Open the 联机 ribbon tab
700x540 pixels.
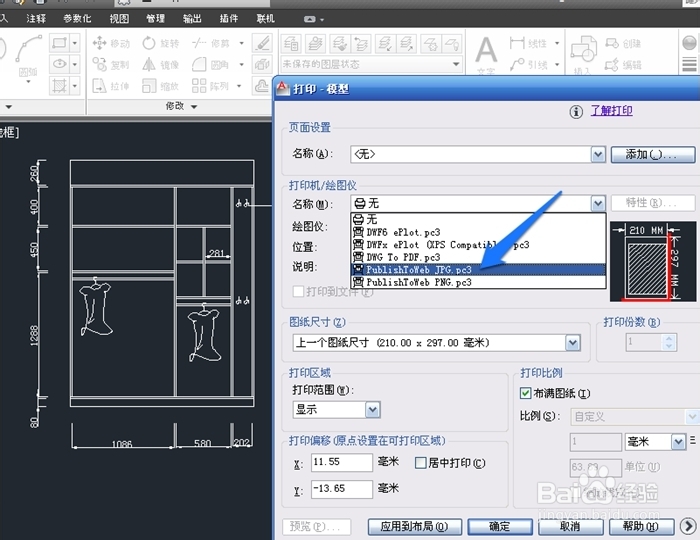tap(266, 19)
